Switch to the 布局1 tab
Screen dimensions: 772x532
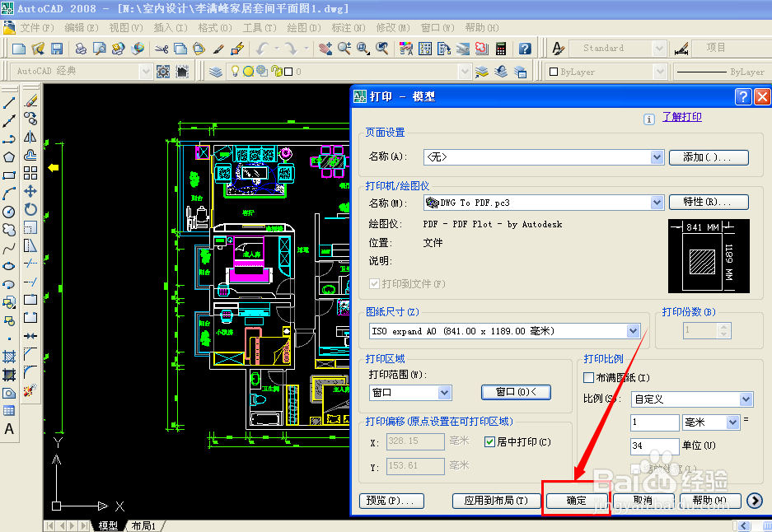145,525
